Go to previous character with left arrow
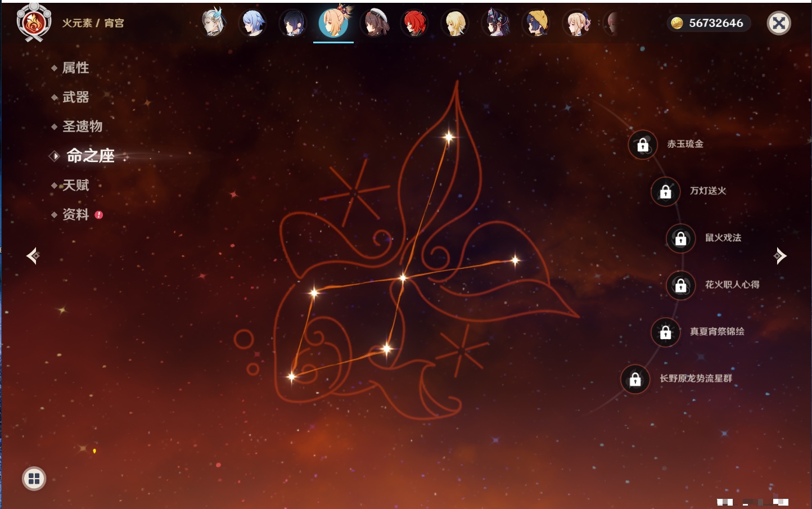 [33, 256]
